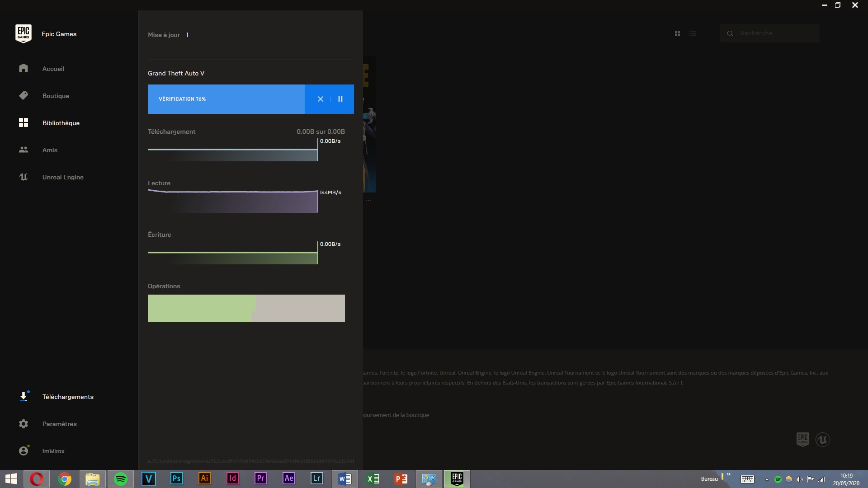Open the blue V app in taskbar
This screenshot has width=868, height=488.
point(149,479)
